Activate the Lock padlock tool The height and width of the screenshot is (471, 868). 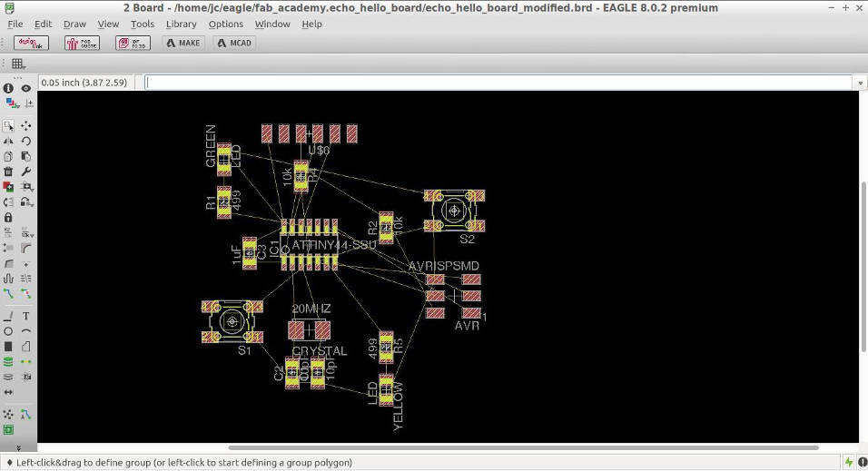8,218
